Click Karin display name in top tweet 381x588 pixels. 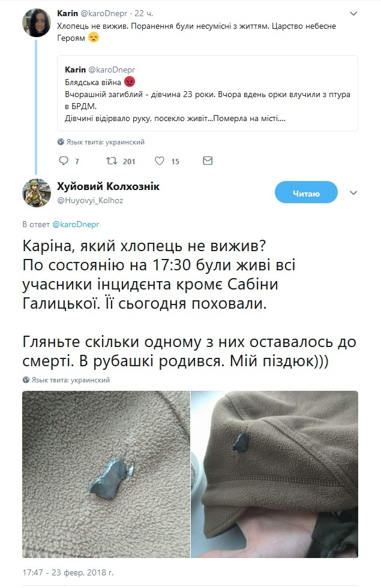(68, 14)
